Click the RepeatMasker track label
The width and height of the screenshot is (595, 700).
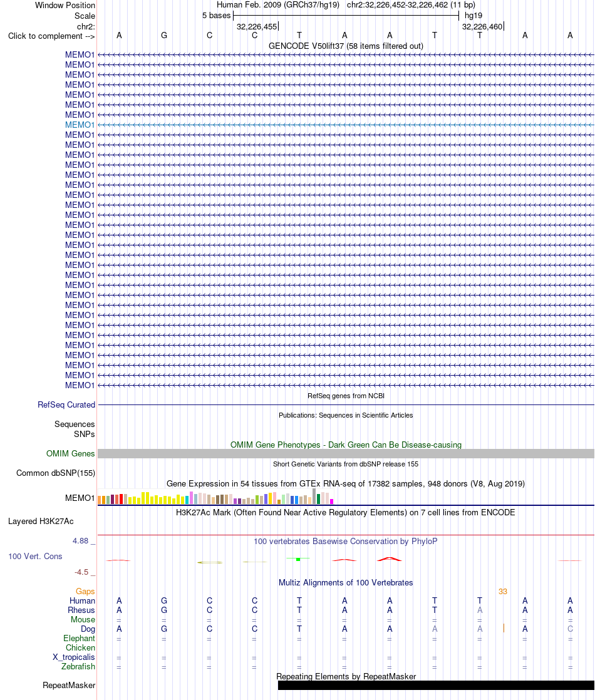(69, 685)
